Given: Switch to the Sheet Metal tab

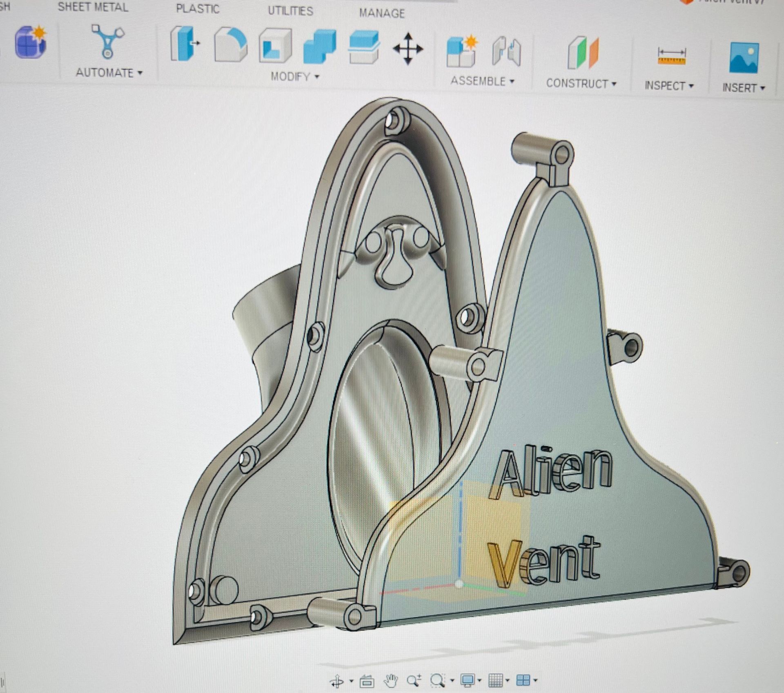Looking at the screenshot, I should tap(93, 7).
